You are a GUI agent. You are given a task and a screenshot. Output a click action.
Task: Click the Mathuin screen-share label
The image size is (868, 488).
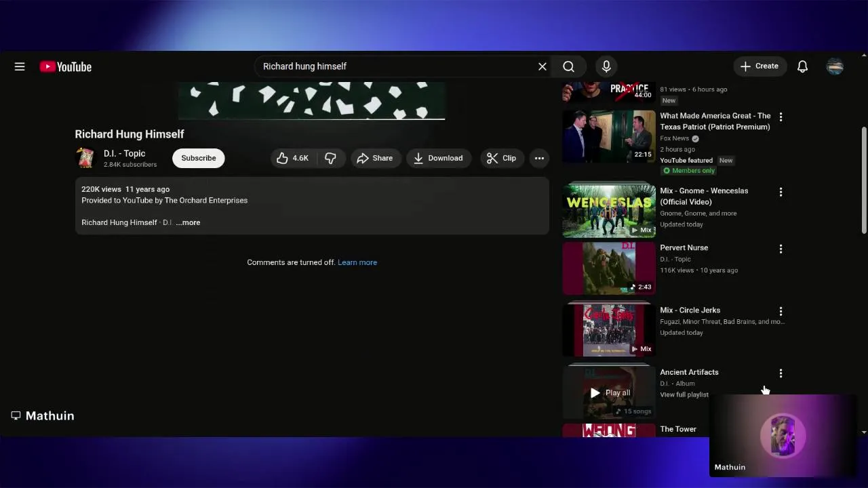(43, 415)
